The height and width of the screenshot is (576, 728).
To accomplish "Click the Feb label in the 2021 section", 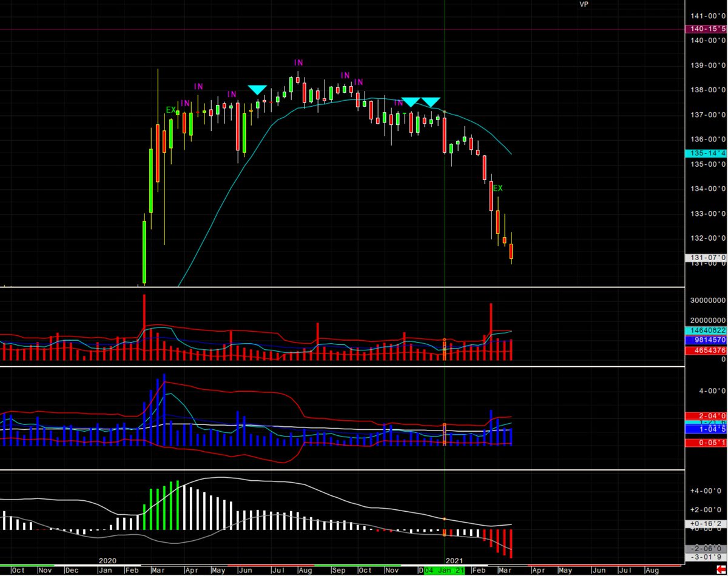I will [479, 571].
